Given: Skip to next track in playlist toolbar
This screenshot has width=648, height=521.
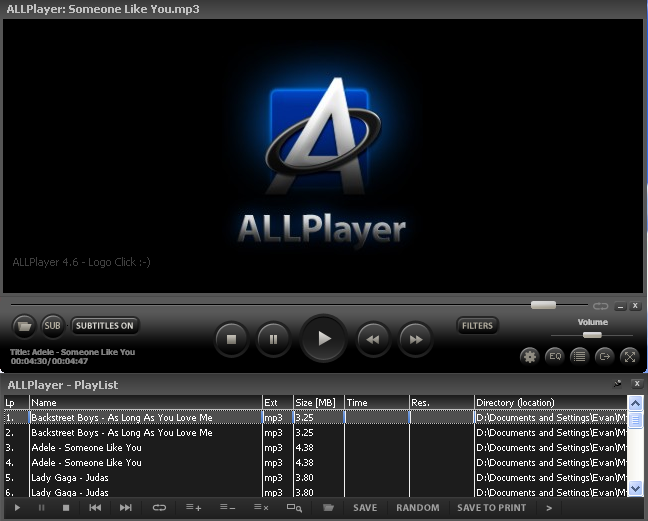Looking at the screenshot, I should [126, 507].
